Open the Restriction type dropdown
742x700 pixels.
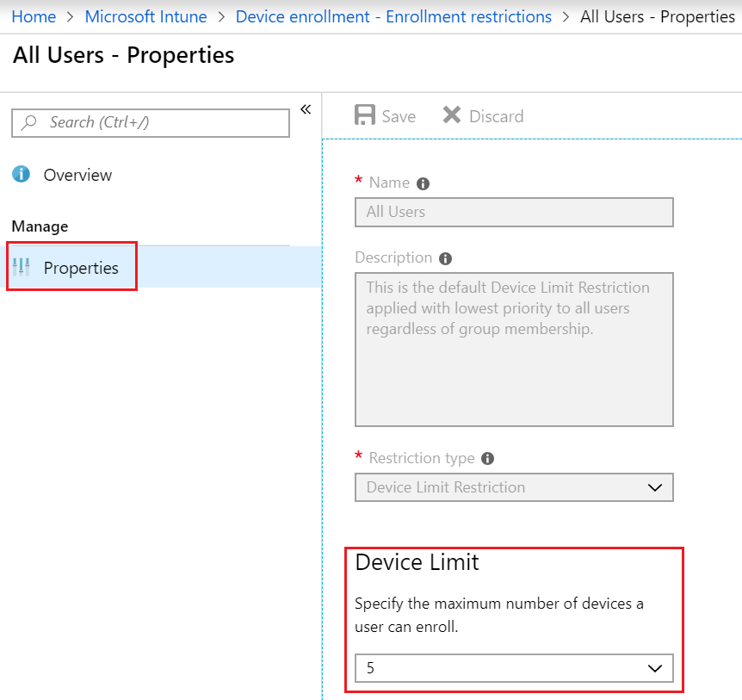coord(514,487)
